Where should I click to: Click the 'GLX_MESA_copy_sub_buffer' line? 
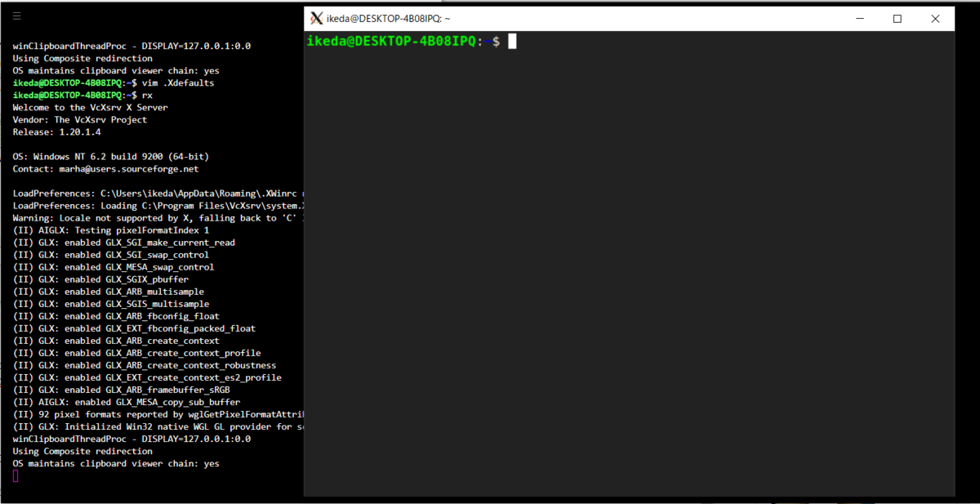pyautogui.click(x=127, y=402)
